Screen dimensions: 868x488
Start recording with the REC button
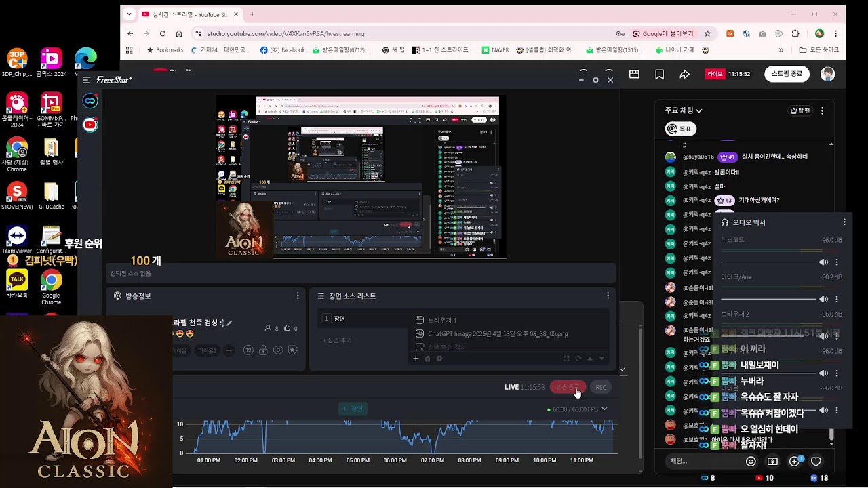pos(601,387)
